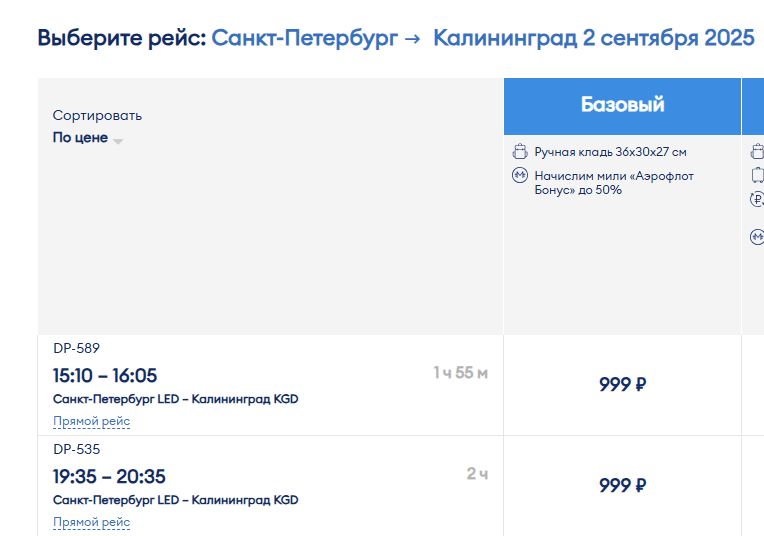Viewport: 764px width, 536px height.
Task: Click the flight number DP-589
Action: tap(76, 348)
